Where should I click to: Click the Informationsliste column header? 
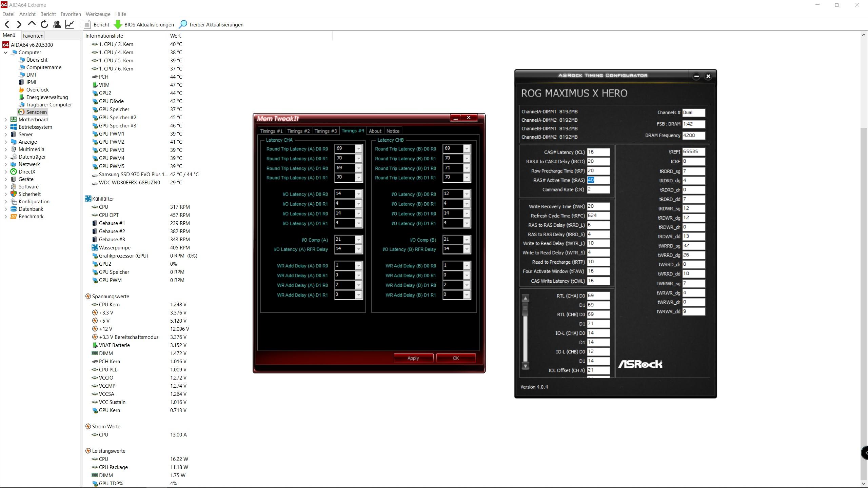click(x=126, y=36)
